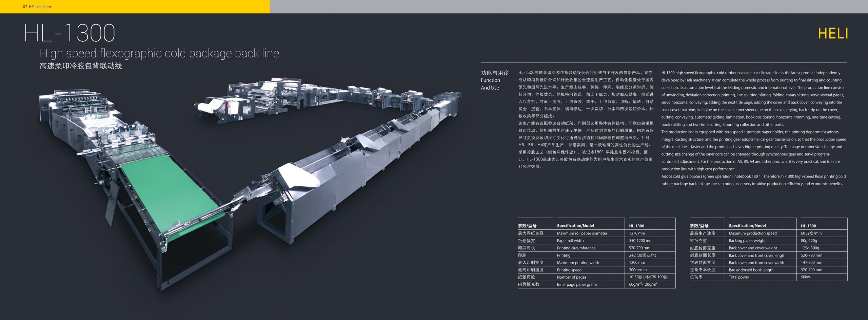Click the '包背书本长度' cell
The image size is (868, 320).
[702, 270]
